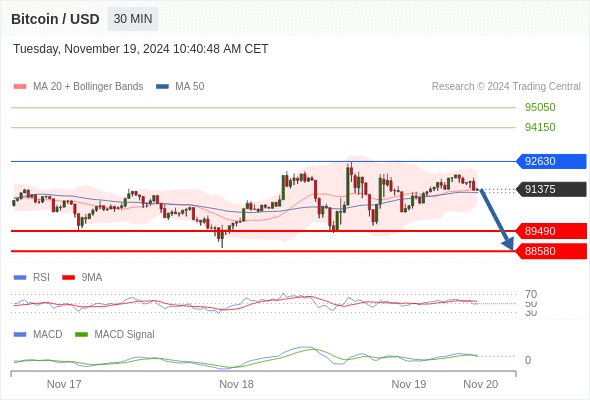
Task: Click the MACD Signal green legend marker
Action: tap(81, 335)
